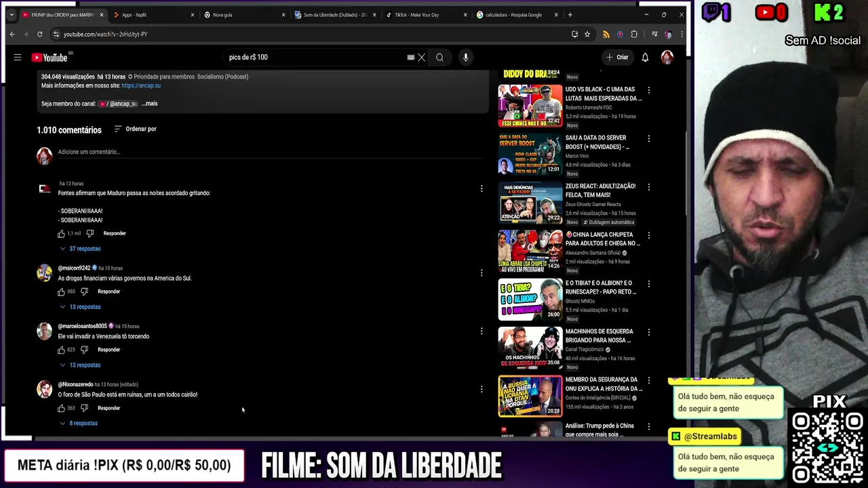Viewport: 868px width, 488px height.
Task: Like the Maduro SOBERANIA comment
Action: click(61, 233)
